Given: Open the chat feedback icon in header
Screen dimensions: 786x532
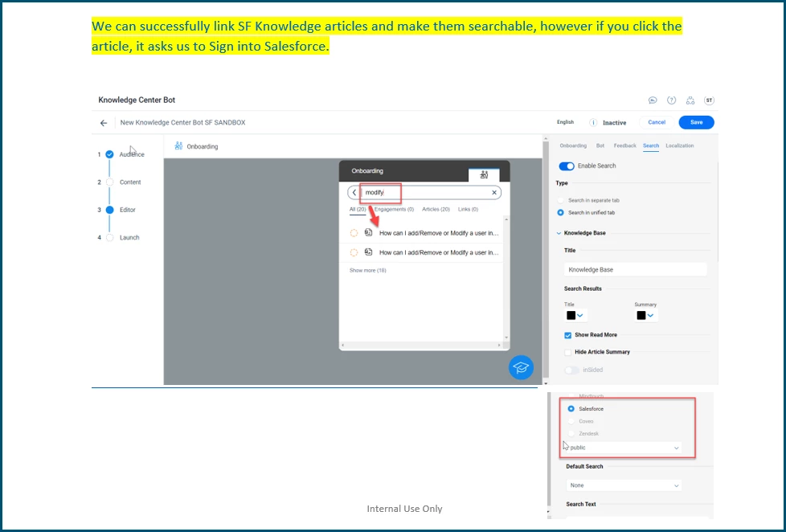Looking at the screenshot, I should [x=653, y=100].
